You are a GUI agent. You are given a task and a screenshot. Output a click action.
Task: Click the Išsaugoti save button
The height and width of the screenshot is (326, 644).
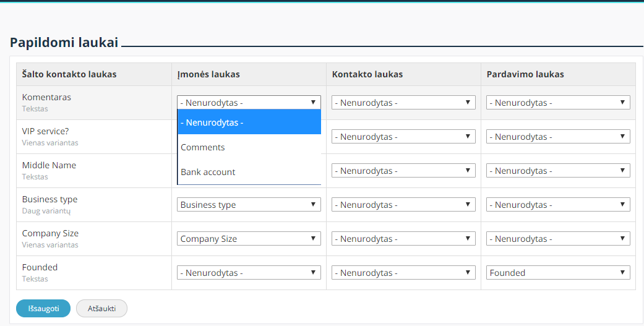click(x=43, y=309)
